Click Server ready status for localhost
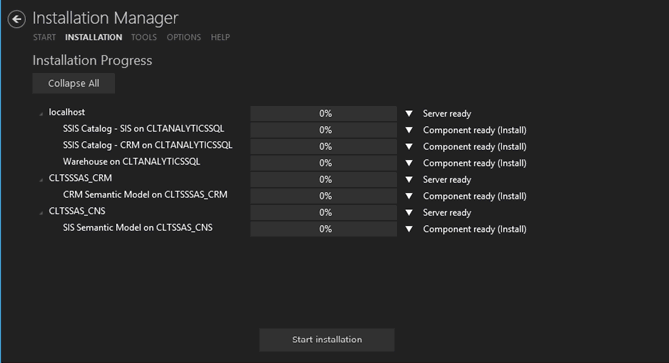 coord(447,114)
